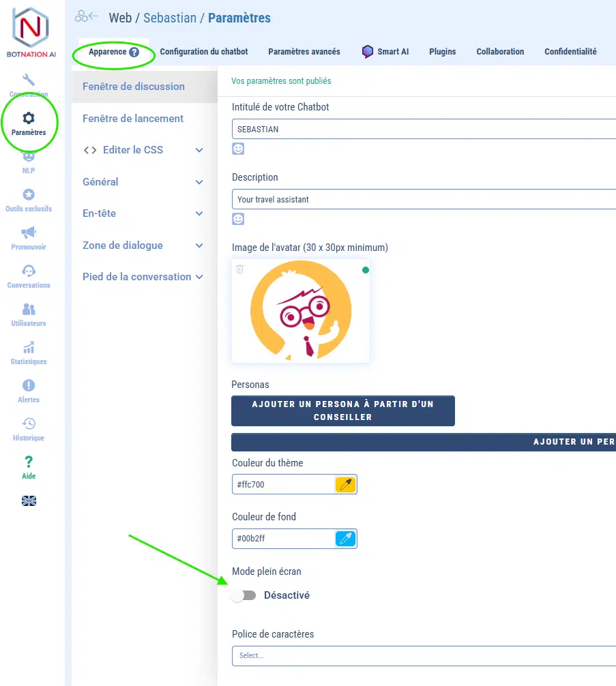
Task: Enable the Mode plein écran toggle
Action: pos(244,595)
